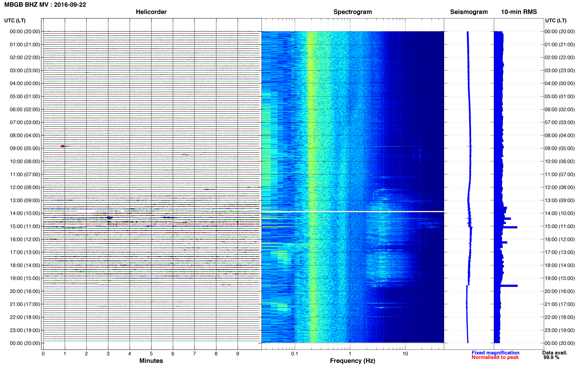Screen dimensions: 588x368
Task: Click the left-axis time label 17:00 (13:00)
Action: (25, 252)
